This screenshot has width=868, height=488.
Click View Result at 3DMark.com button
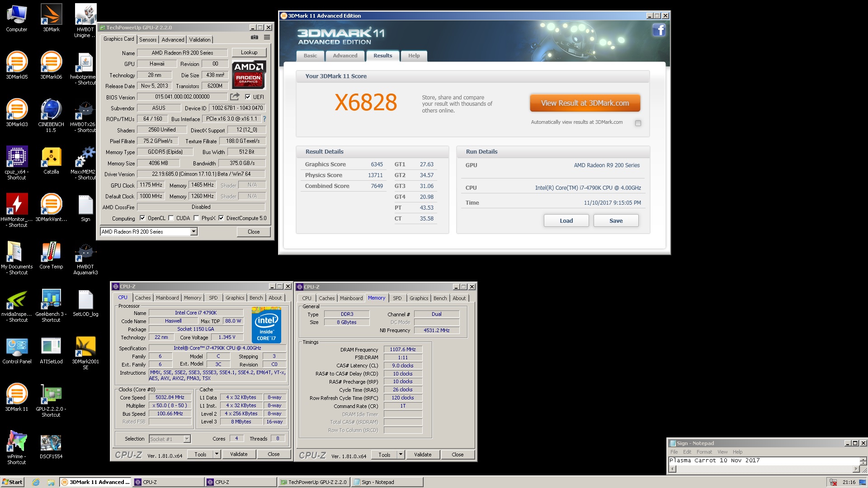tap(585, 103)
